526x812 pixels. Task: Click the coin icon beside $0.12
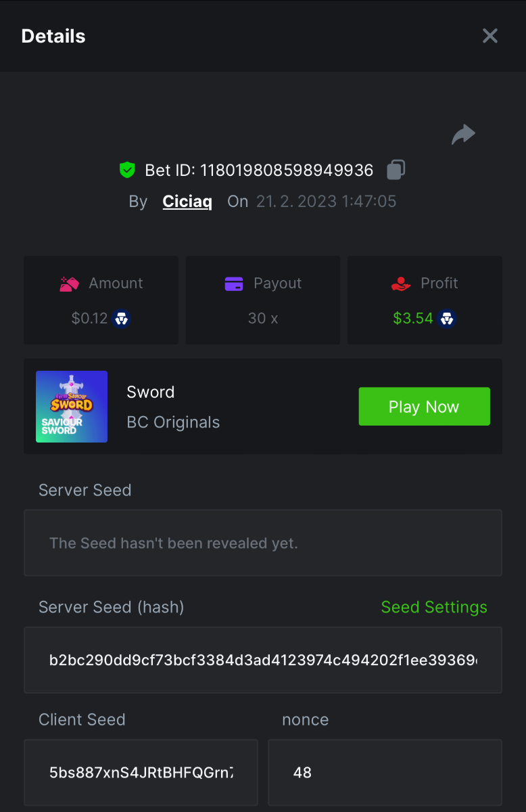click(121, 318)
